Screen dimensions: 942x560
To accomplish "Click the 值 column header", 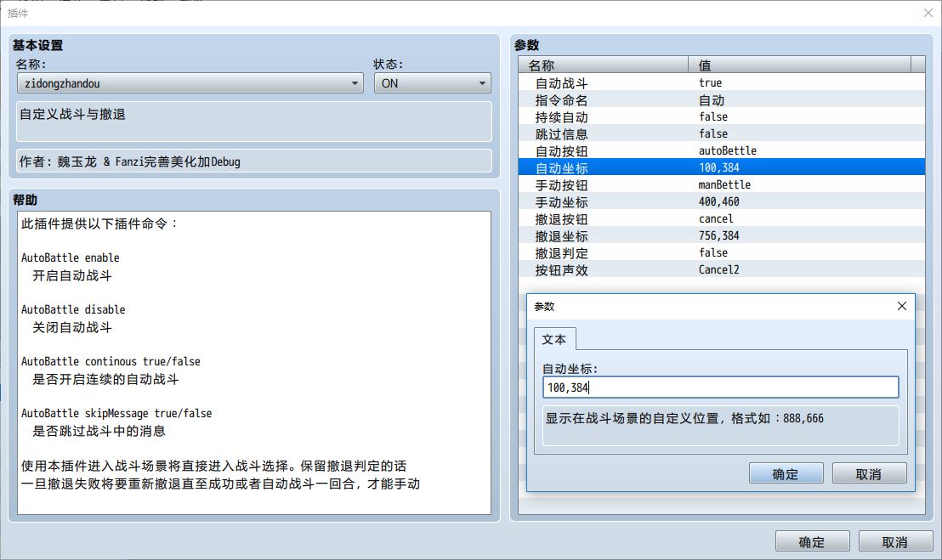I will point(799,65).
